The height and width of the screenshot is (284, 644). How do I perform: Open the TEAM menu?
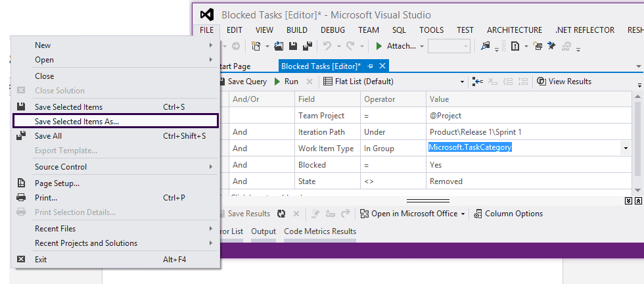click(x=369, y=30)
